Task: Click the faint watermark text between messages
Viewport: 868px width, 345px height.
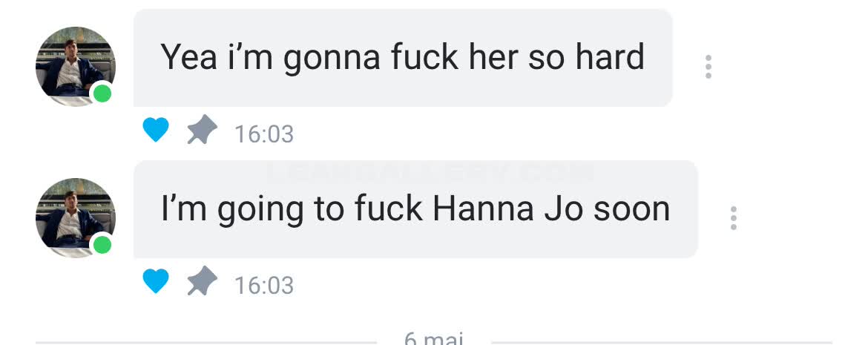Action: point(430,173)
